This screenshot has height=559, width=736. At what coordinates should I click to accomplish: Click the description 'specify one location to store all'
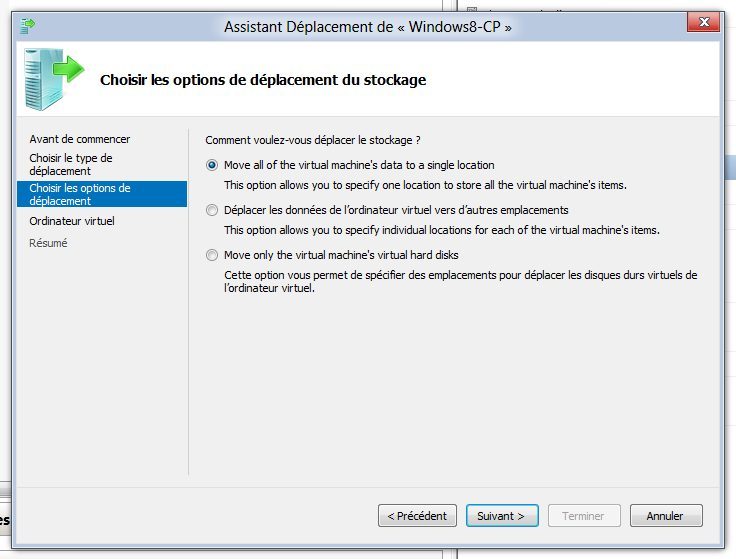pos(424,185)
